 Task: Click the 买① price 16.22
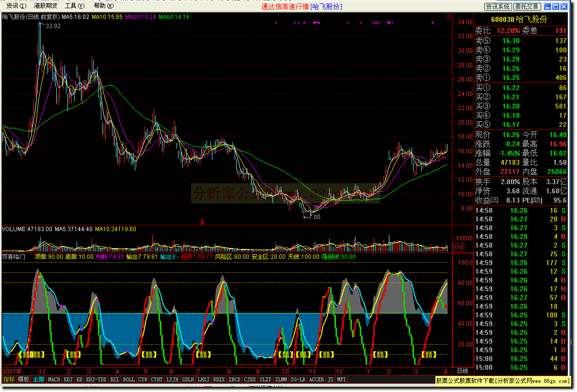[x=511, y=88]
